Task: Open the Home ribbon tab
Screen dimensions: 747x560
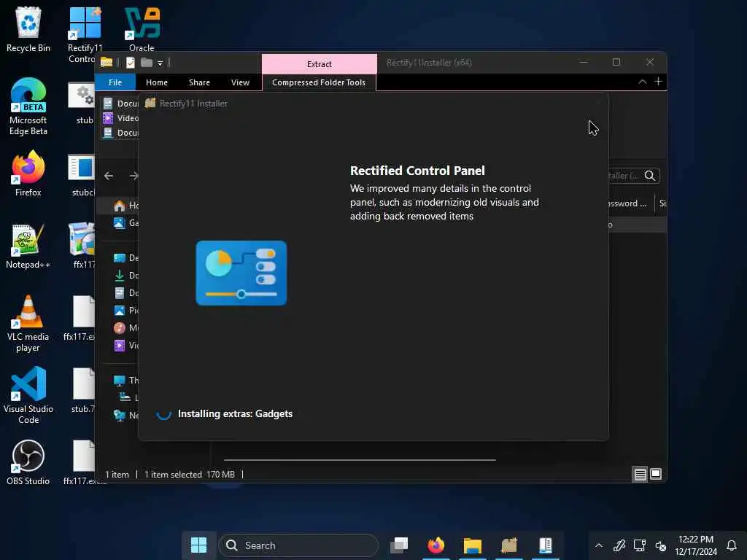Action: [157, 82]
